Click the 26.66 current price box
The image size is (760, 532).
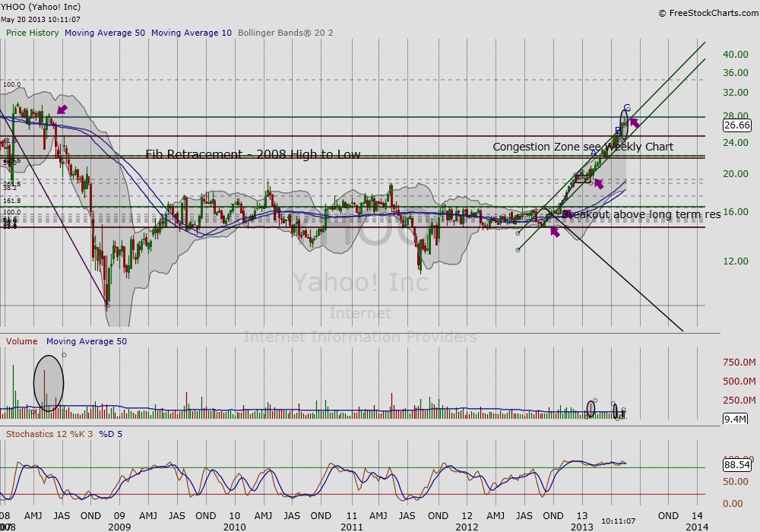[736, 125]
